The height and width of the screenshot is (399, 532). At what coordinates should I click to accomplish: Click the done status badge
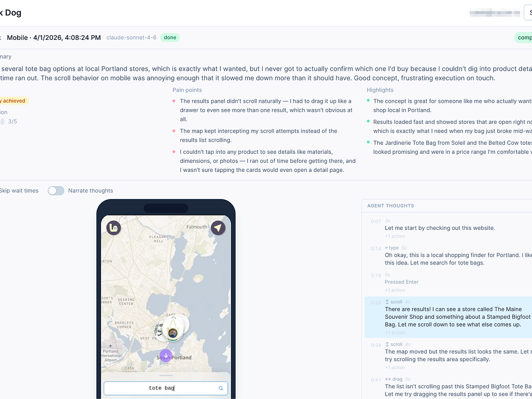[x=170, y=38]
